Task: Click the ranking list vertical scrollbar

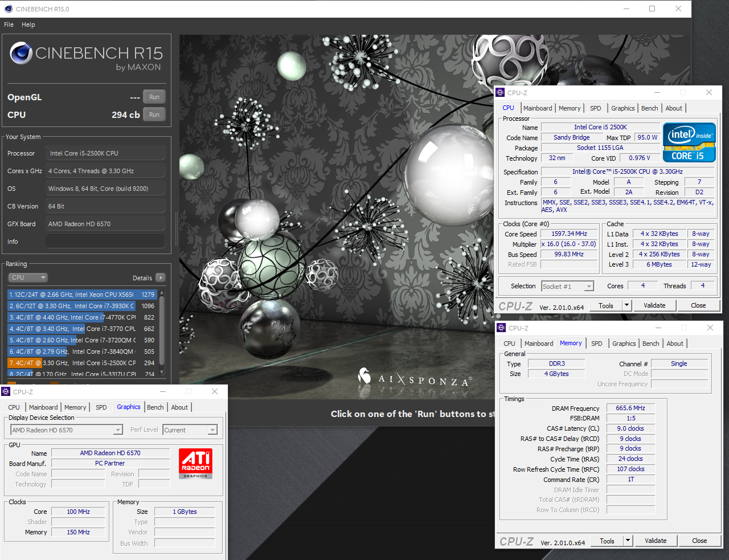Action: click(162, 332)
